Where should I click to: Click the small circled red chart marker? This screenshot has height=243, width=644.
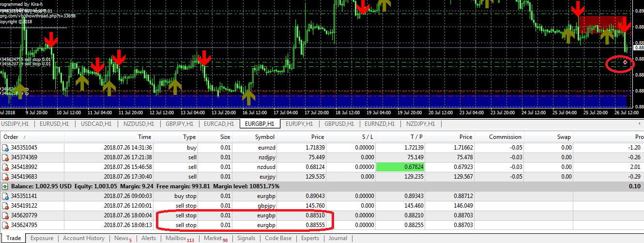point(625,62)
